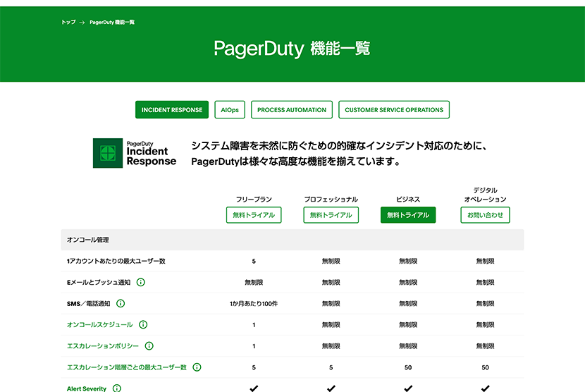Viewport: 585px width, 392px height.
Task: Select the INCIDENT RESPONSE tab
Action: [x=171, y=110]
